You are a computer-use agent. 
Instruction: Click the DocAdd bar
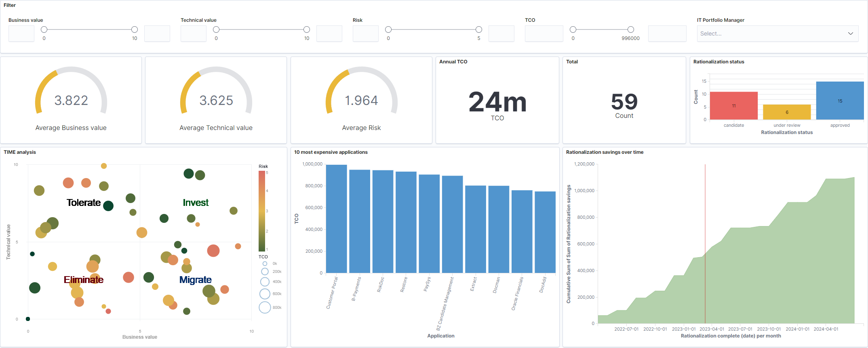click(545, 232)
